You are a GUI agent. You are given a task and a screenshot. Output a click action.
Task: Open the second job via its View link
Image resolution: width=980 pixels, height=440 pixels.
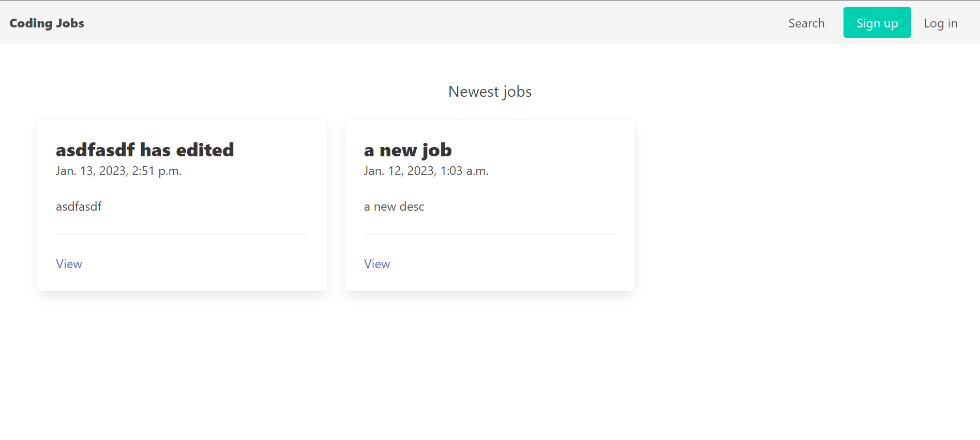[x=376, y=264]
